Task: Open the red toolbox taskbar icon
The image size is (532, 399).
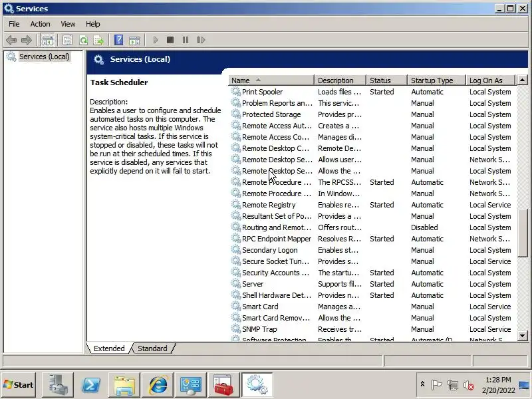Action: (224, 385)
